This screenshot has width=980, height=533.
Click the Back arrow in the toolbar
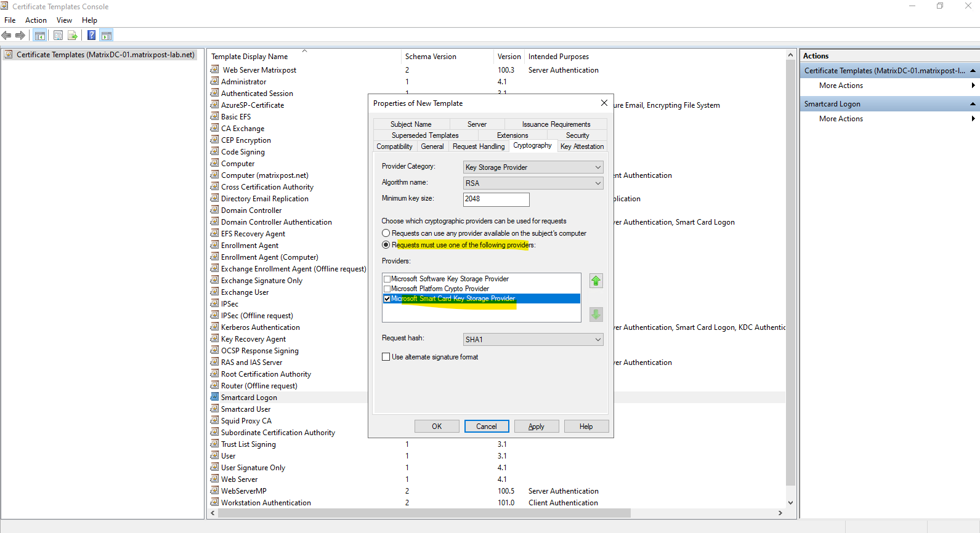tap(7, 35)
